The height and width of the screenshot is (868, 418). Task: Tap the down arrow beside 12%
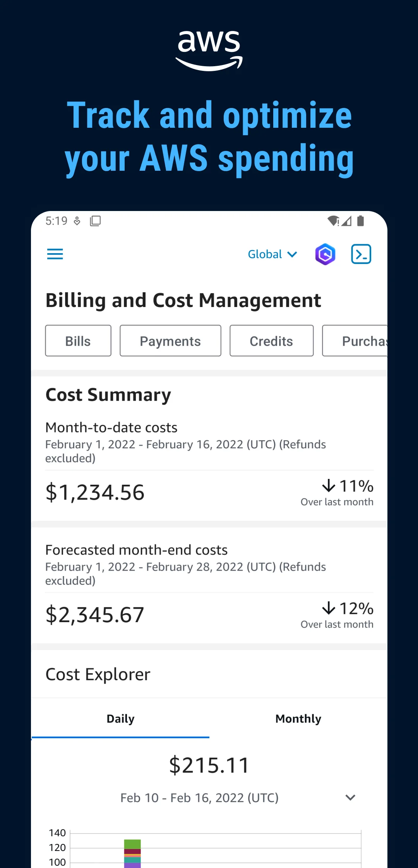(329, 608)
